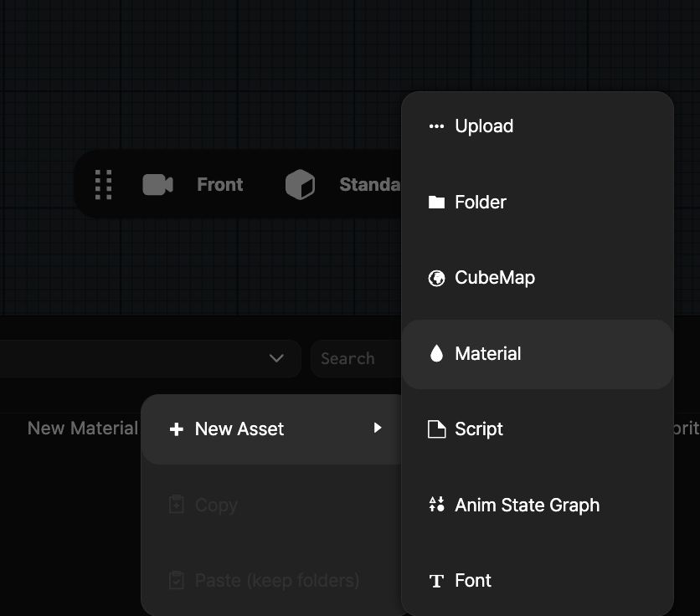Open the asset filter dropdown chevron

(276, 358)
